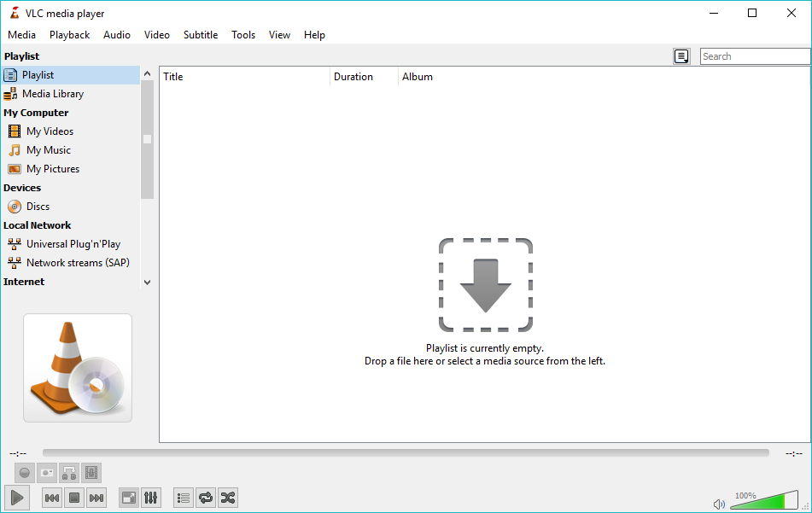Open the Media menu
The height and width of the screenshot is (513, 812).
22,35
